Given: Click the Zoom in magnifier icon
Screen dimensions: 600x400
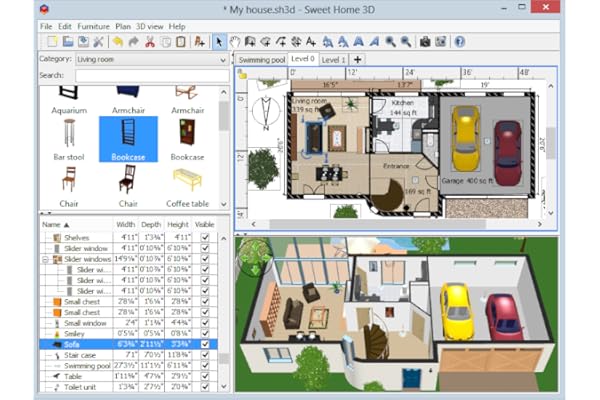Looking at the screenshot, I should pyautogui.click(x=389, y=42).
